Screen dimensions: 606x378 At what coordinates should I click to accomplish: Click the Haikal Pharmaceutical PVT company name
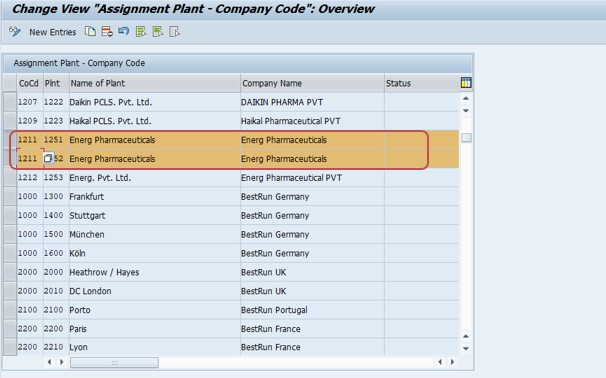[291, 121]
